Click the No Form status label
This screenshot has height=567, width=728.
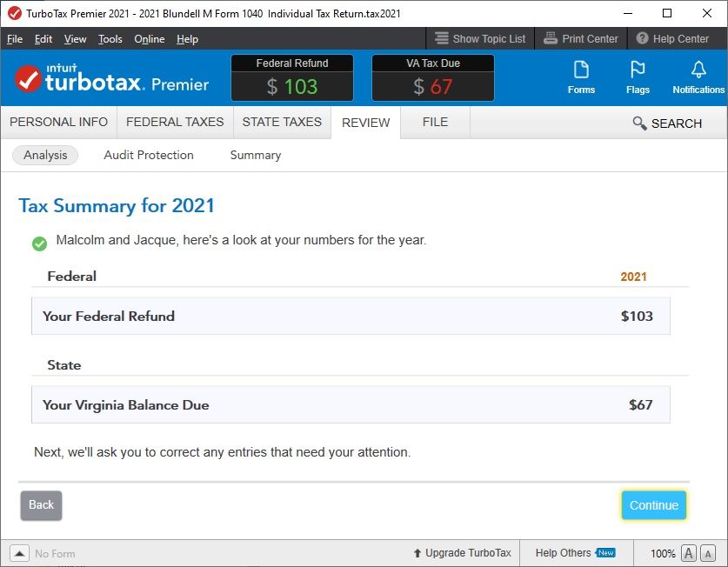click(x=55, y=554)
